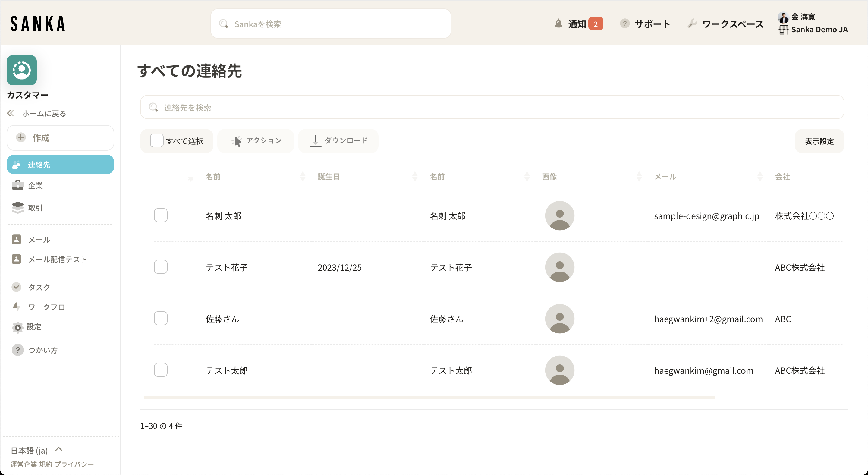This screenshot has height=475, width=868.
Task: Check the box for 名刺 太郎
Action: (x=161, y=215)
